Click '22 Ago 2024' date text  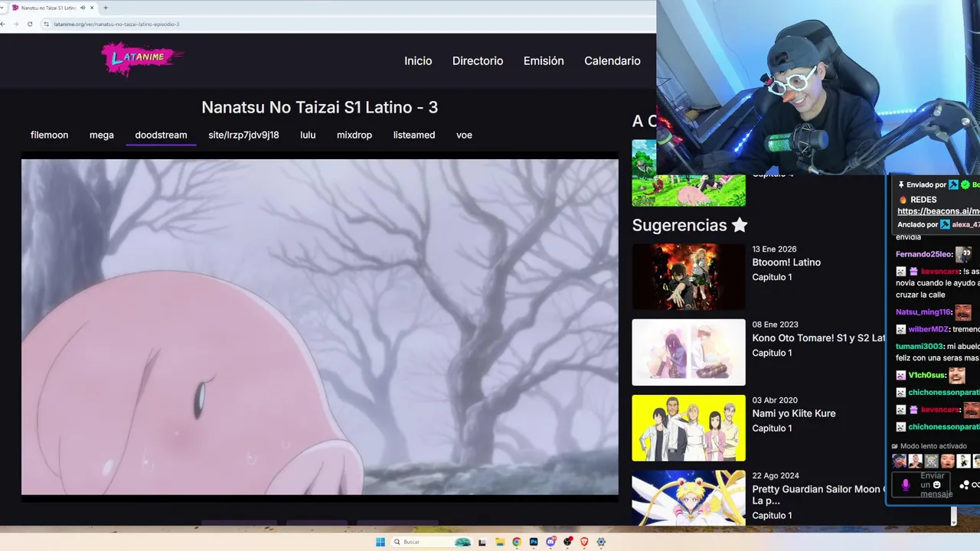click(x=776, y=476)
